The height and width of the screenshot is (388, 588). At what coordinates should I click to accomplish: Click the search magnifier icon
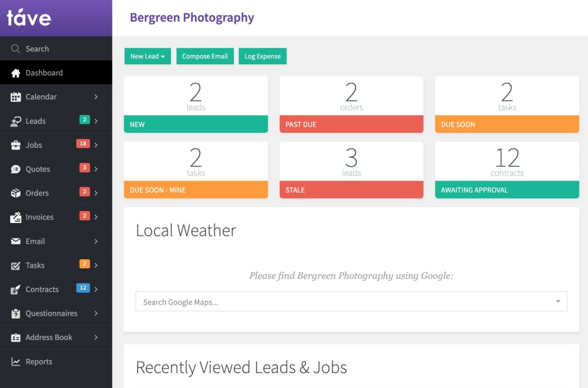pos(16,49)
